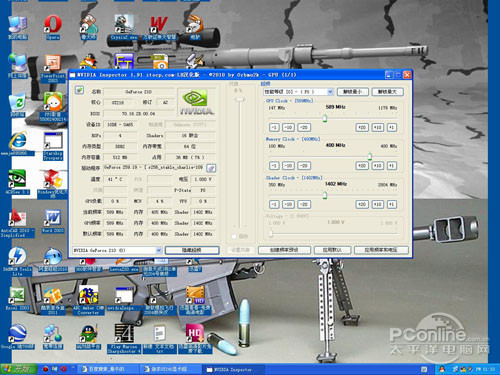Open the performance level dropdown
Viewport: 500px width, 375px height.
tap(298, 92)
